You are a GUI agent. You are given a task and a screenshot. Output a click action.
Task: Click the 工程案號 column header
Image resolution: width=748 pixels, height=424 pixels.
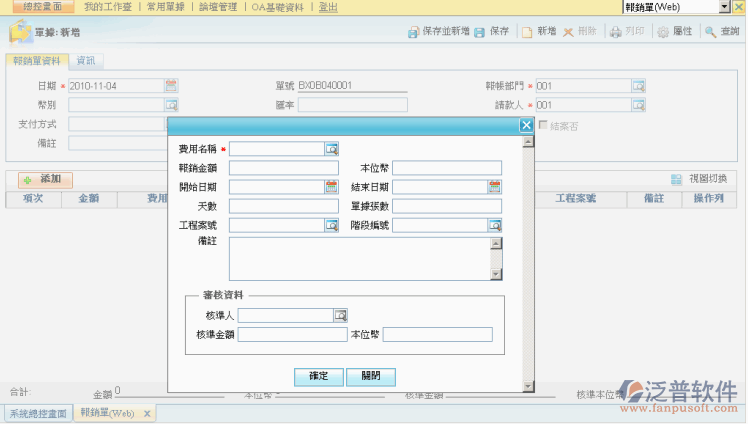pyautogui.click(x=575, y=198)
